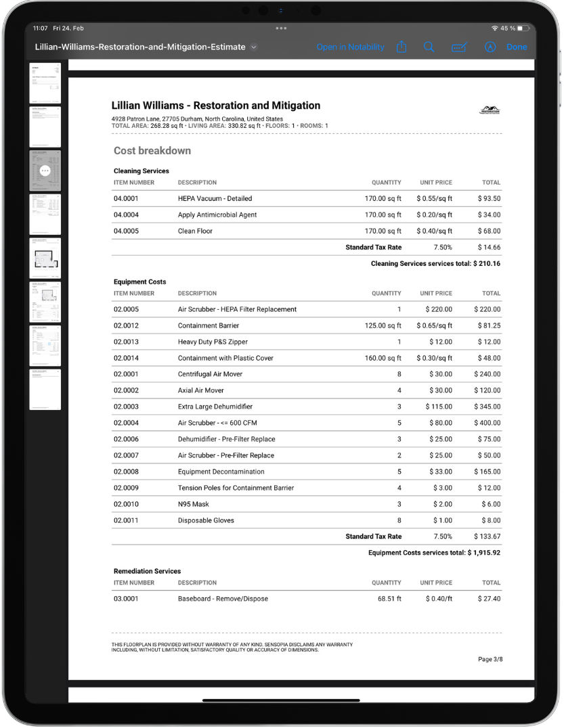
Task: Select Equipment Costs services total $ 1,915.92
Action: 435,553
